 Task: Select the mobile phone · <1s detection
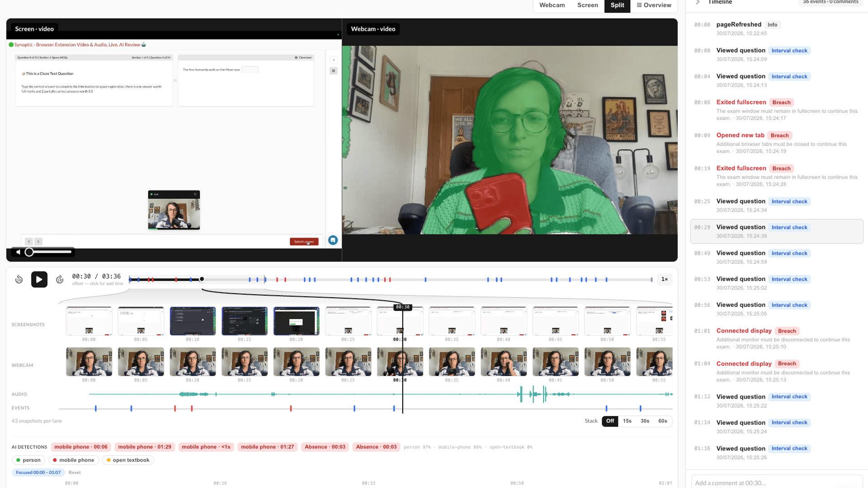coord(206,447)
